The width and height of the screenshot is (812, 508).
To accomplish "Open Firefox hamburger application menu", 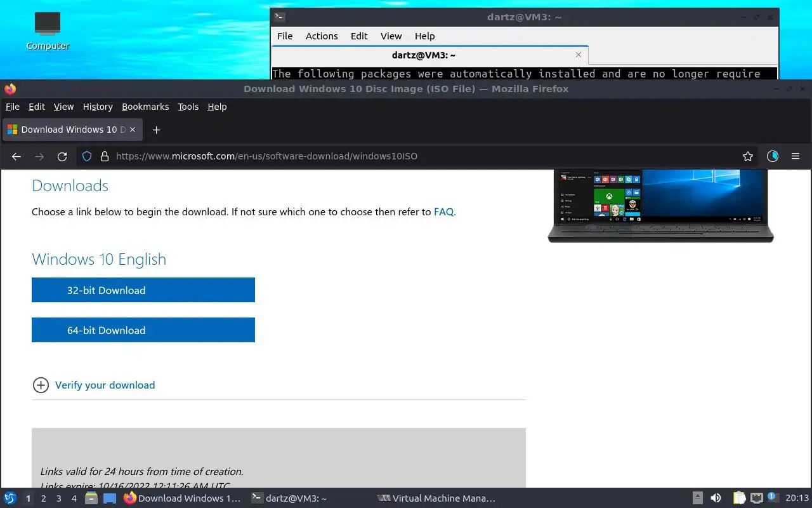I will (x=796, y=156).
